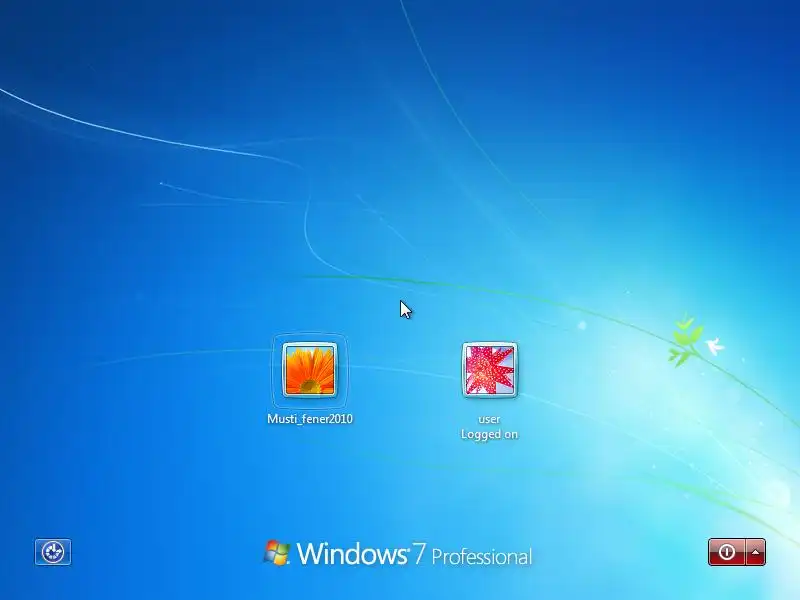This screenshot has height=600, width=800.
Task: Expand the shut down options arrow
Action: click(756, 552)
